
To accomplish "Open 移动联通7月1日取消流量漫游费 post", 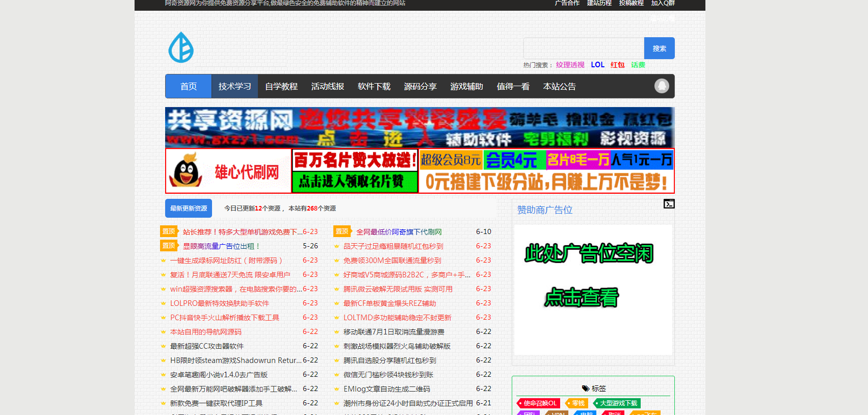I will 394,331.
